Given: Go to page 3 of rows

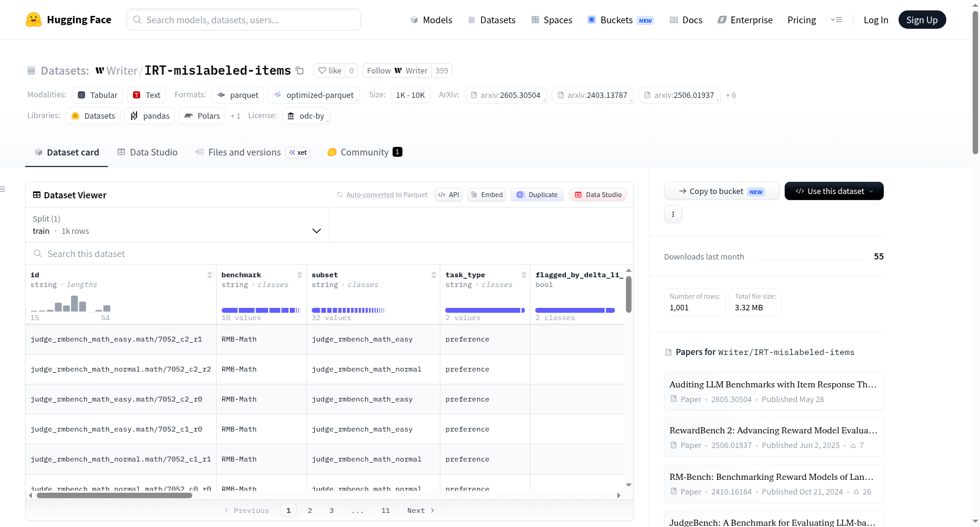Looking at the screenshot, I should pos(331,510).
